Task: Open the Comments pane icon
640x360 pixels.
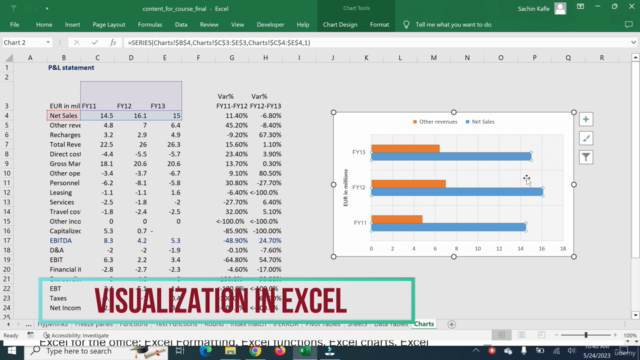Action: click(x=629, y=24)
